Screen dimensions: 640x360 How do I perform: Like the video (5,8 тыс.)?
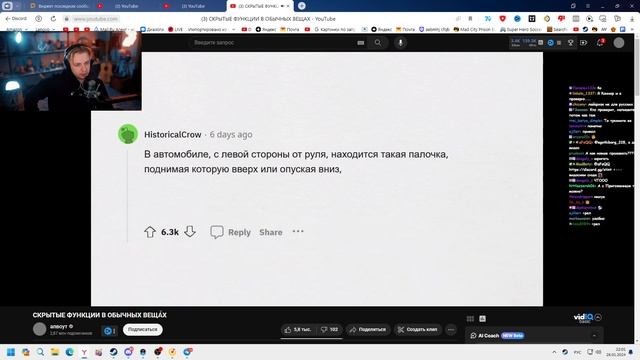click(x=298, y=329)
